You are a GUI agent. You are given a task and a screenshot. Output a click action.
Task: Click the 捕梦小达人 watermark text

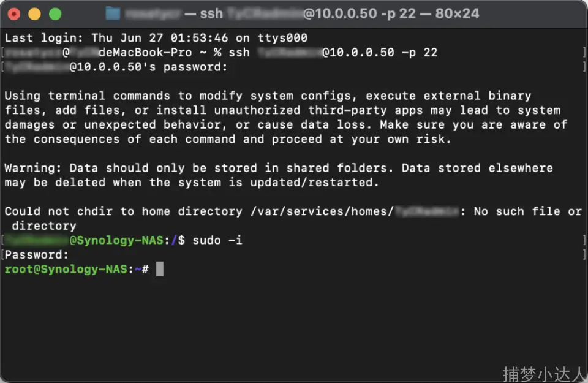click(541, 373)
